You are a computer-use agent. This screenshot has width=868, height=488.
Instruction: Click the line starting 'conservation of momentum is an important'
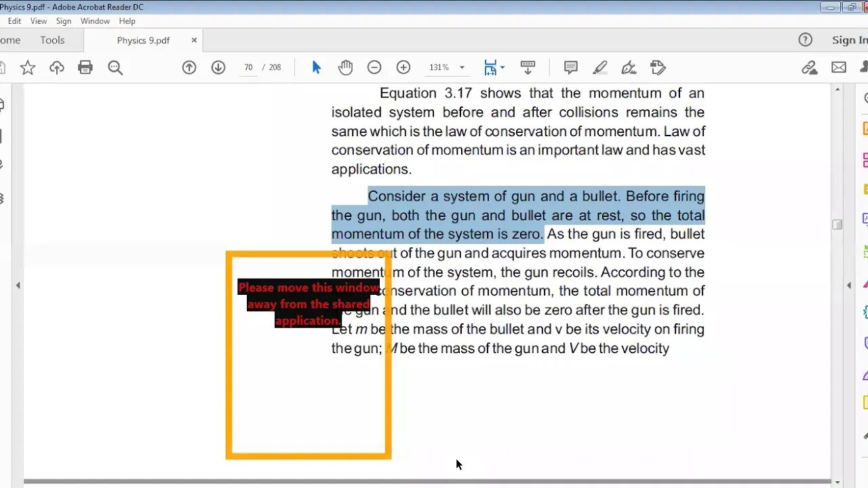(518, 150)
